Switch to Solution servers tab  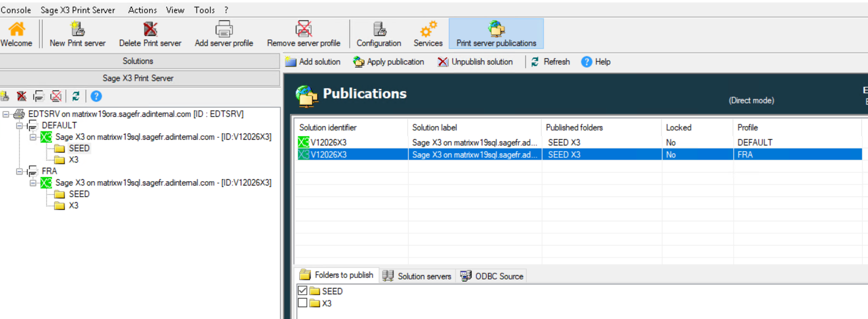coord(417,276)
